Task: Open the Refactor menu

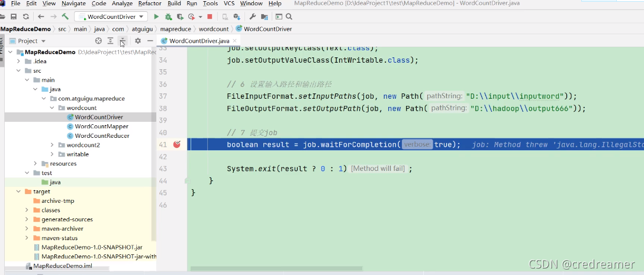Action: pos(150,4)
